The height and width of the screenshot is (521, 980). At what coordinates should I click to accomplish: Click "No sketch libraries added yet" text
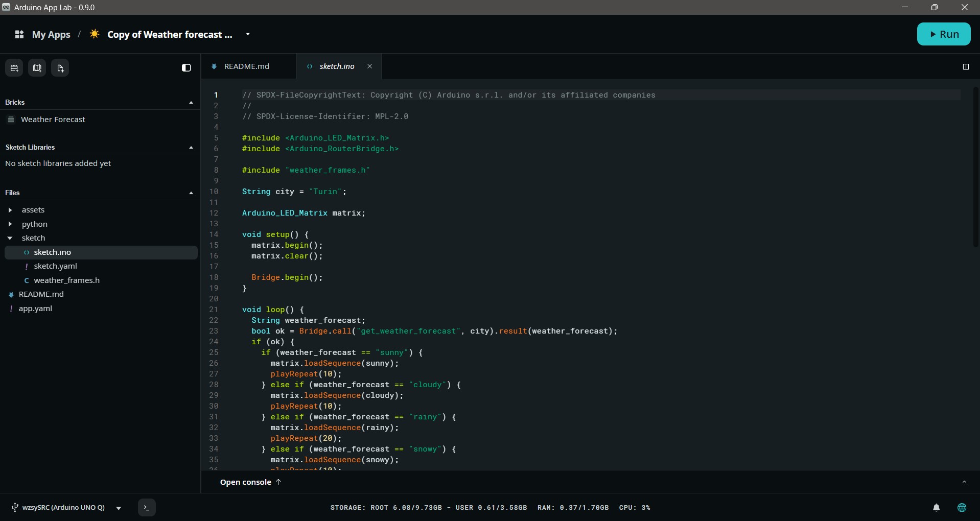[58, 163]
